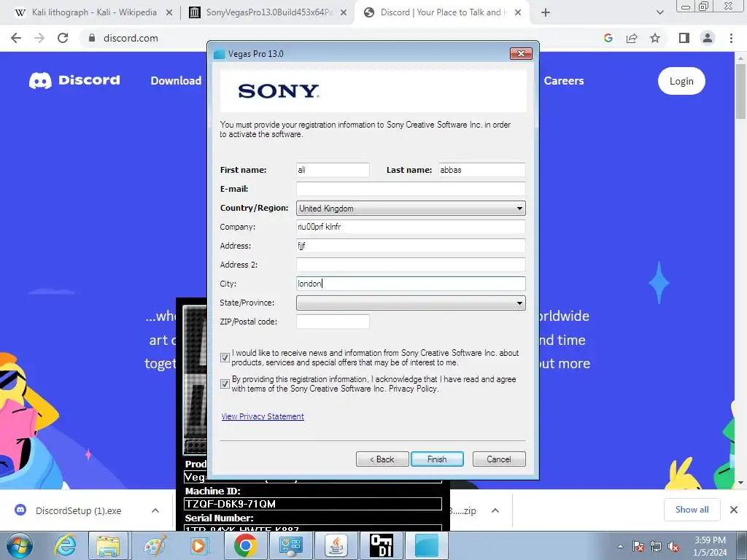
Task: Click the Chrome forward arrow
Action: point(39,38)
